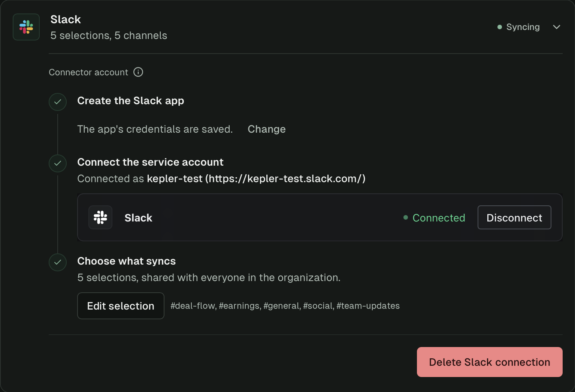The height and width of the screenshot is (392, 575).
Task: Click the white Slack icon in connection card
Action: pos(100,217)
